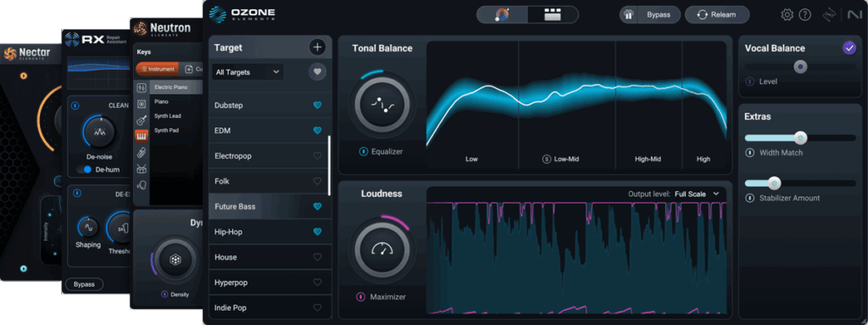Click the Loudness Maximizer knob

(382, 249)
